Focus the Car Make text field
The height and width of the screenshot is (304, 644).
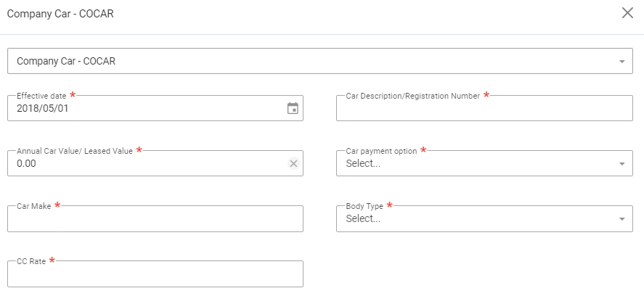coord(155,220)
